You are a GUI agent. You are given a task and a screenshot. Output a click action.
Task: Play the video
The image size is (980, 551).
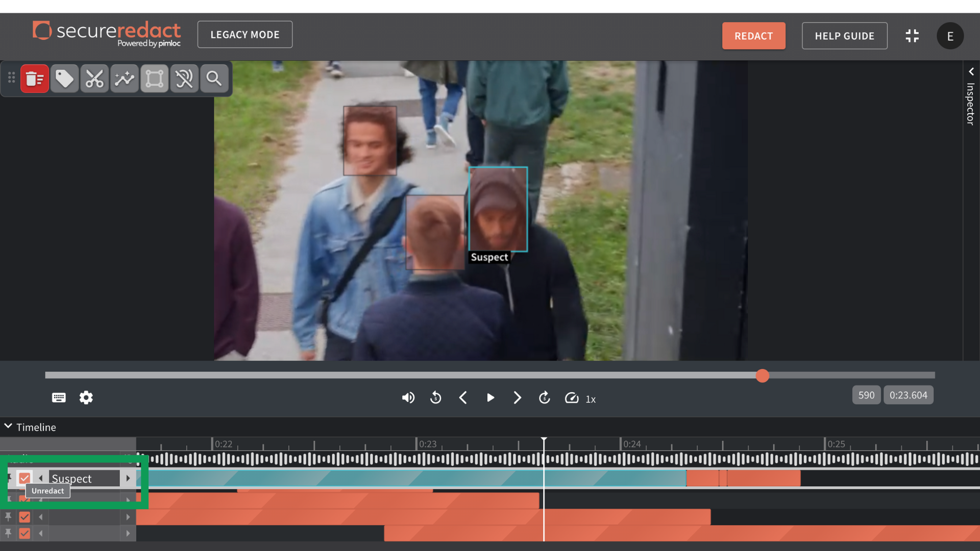click(x=490, y=397)
